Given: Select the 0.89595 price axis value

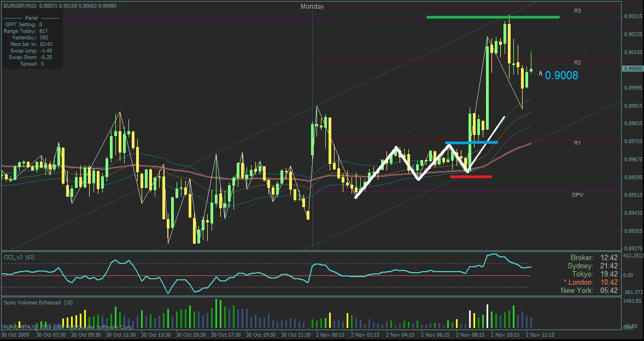Looking at the screenshot, I should click(633, 178).
